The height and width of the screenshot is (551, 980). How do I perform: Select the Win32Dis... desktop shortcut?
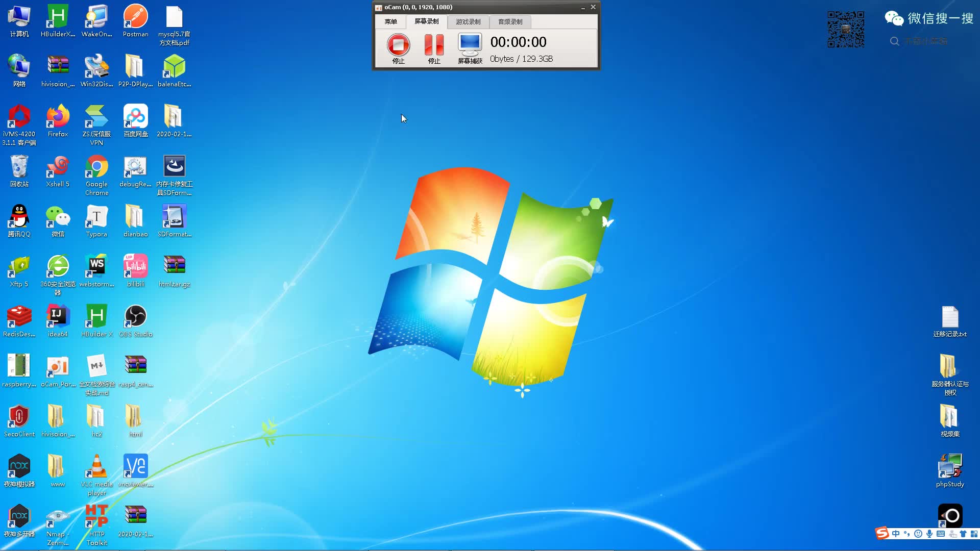pos(96,71)
